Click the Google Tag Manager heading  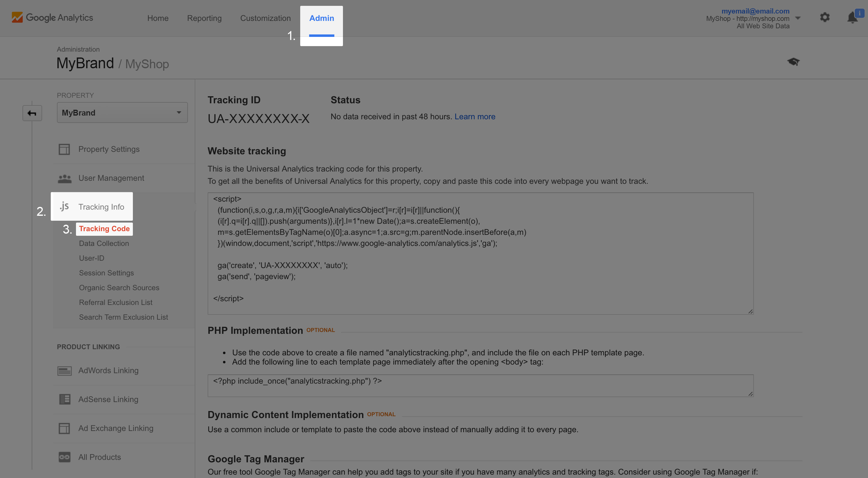[256, 459]
